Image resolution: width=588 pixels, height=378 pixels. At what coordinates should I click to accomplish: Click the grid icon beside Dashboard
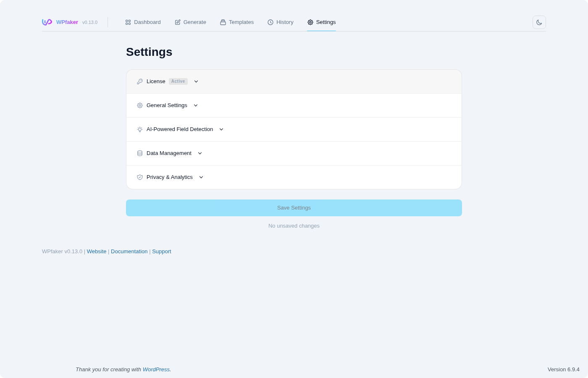[128, 22]
